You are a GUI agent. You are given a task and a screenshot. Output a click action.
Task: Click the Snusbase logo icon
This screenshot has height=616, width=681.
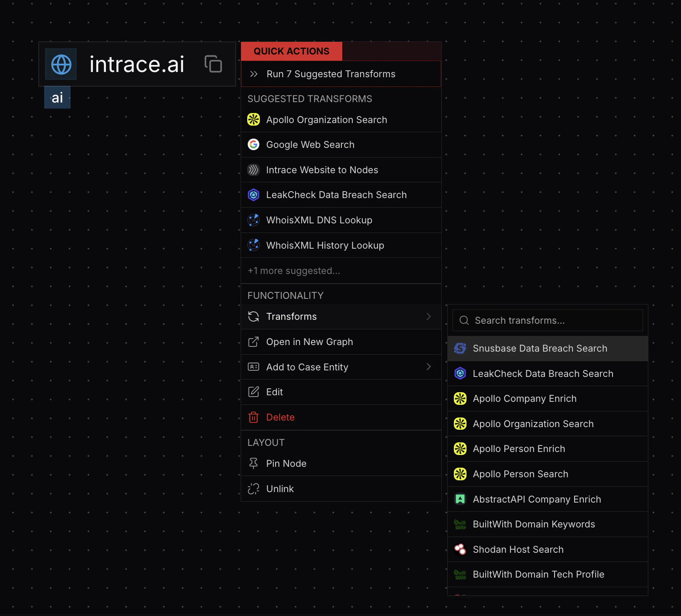point(460,348)
